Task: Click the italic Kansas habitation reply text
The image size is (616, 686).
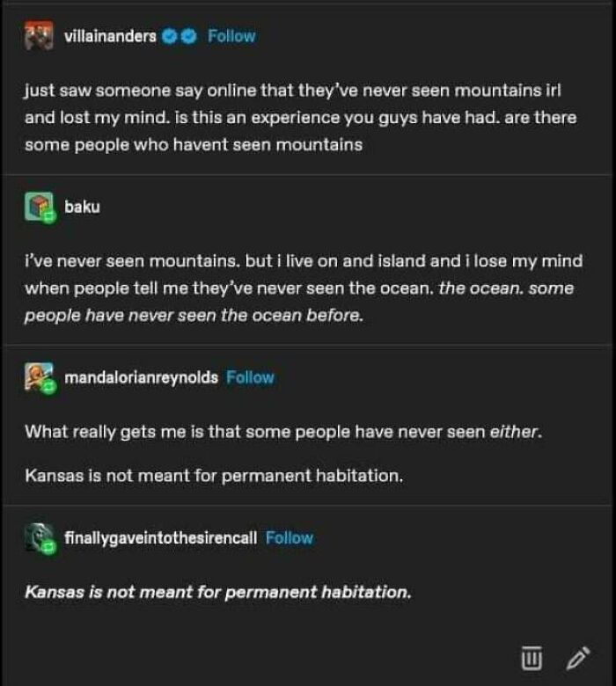Action: (217, 592)
